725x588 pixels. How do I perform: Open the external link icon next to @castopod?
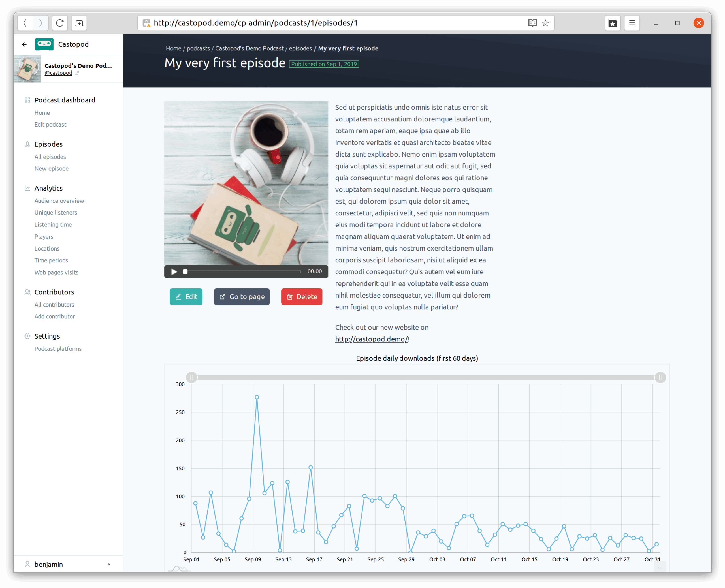[x=77, y=73]
